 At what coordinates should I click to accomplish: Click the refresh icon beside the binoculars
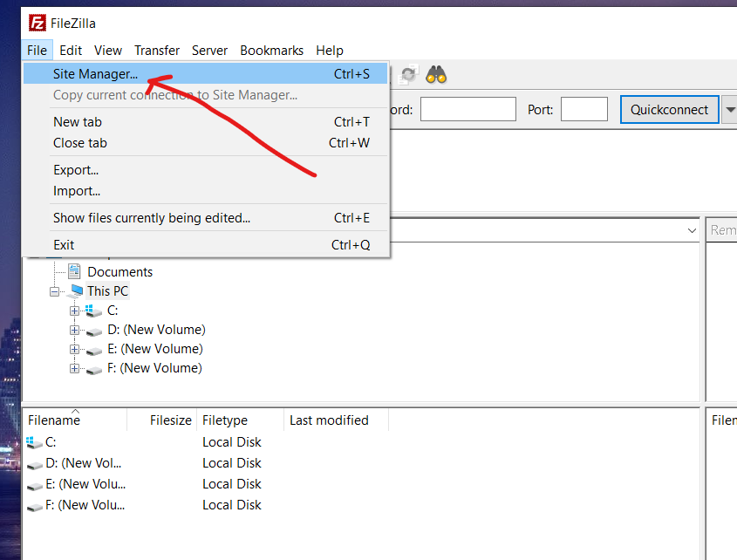click(408, 75)
